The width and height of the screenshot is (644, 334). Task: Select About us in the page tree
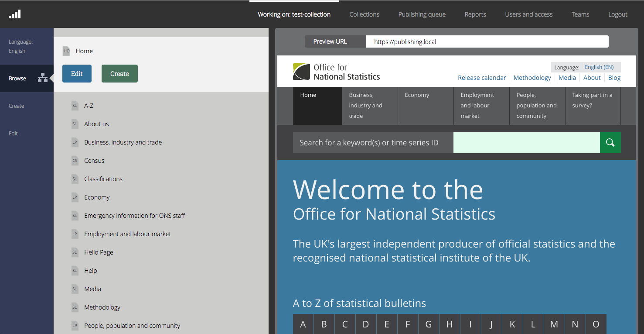coord(96,124)
